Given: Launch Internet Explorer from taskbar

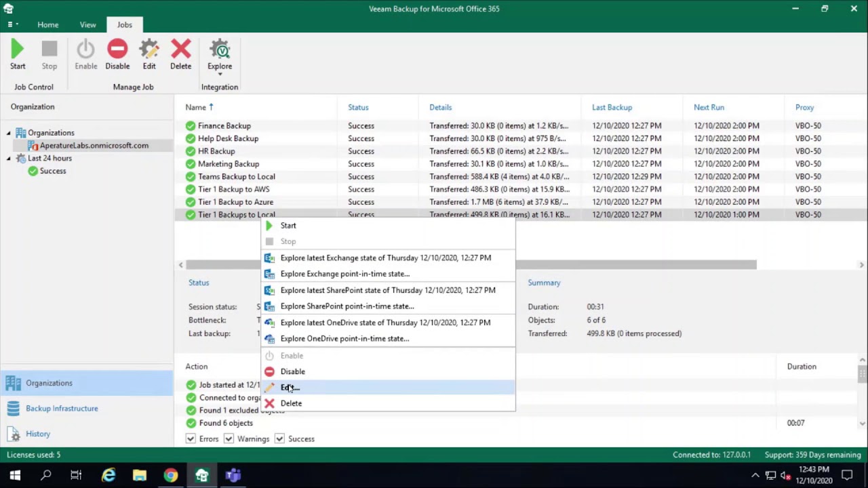Looking at the screenshot, I should pyautogui.click(x=108, y=475).
